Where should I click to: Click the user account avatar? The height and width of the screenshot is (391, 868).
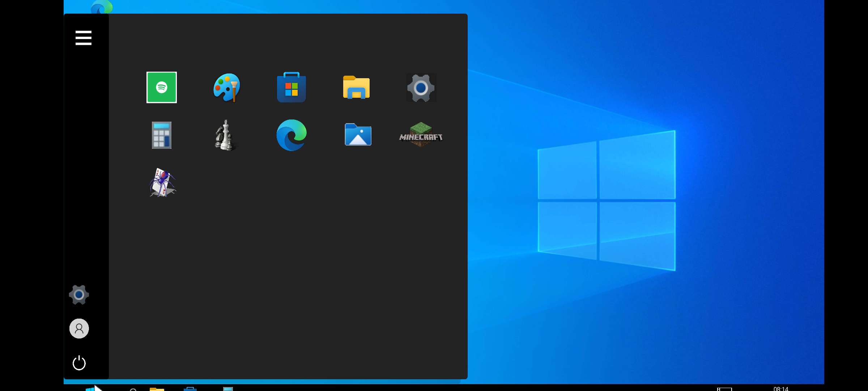(x=79, y=328)
